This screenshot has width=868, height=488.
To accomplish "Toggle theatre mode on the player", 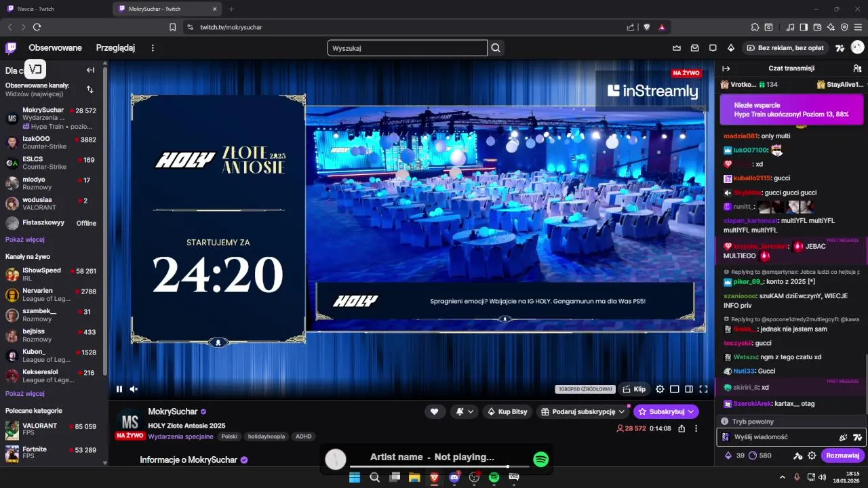I will [689, 389].
